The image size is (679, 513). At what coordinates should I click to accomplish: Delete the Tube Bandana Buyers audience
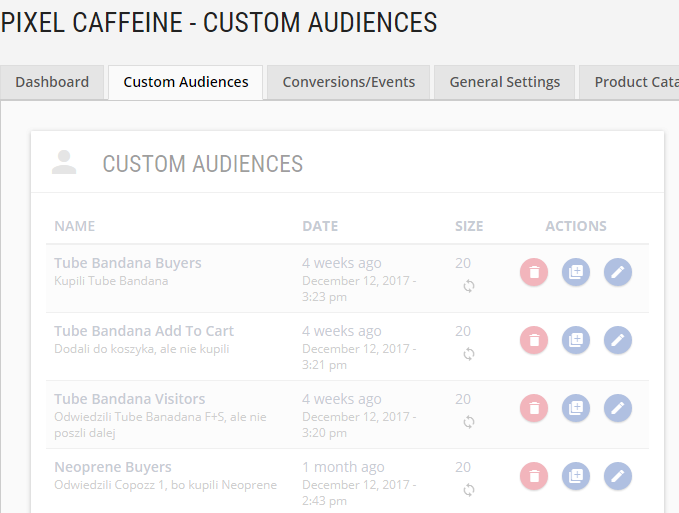point(534,272)
